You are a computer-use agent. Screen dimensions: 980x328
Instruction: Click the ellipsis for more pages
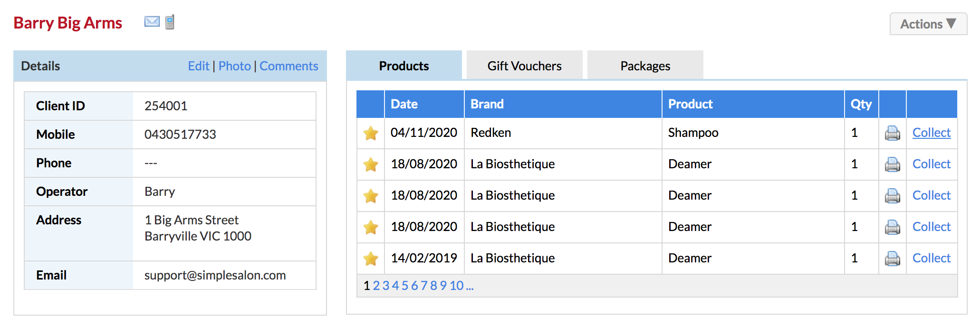[x=470, y=287]
